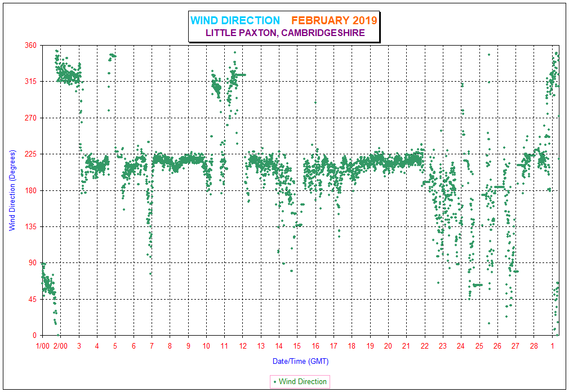Image resolution: width=569 pixels, height=392 pixels.
Task: Select the y-axis value "180"
Action: tap(30, 190)
